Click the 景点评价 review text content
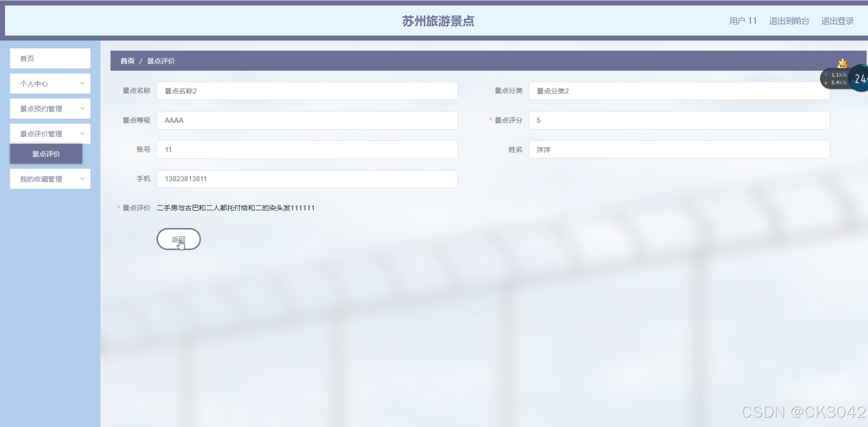868x427 pixels. [x=236, y=208]
